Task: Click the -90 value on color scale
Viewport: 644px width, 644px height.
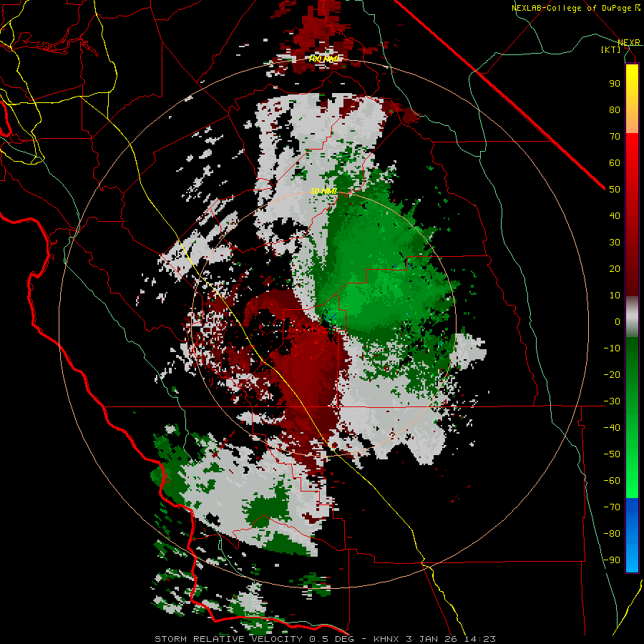Action: [612, 560]
